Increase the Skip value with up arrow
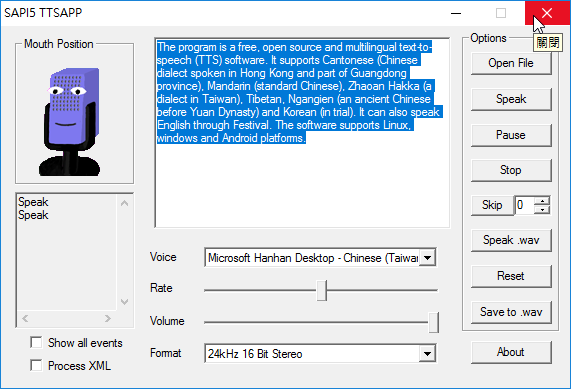Screen dimensions: 571x389 coord(542,201)
